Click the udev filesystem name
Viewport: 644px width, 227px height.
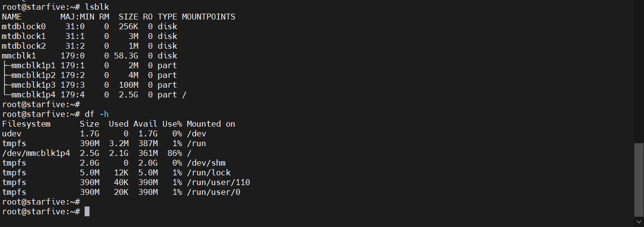12,133
